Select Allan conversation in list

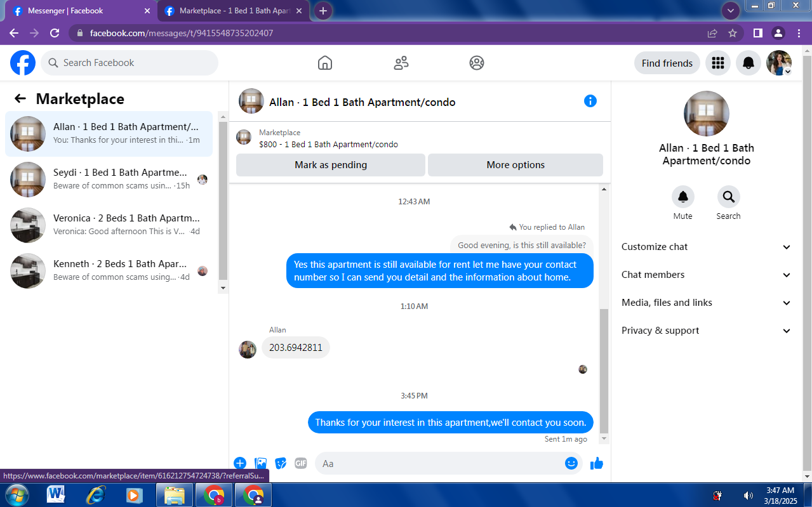pos(109,134)
